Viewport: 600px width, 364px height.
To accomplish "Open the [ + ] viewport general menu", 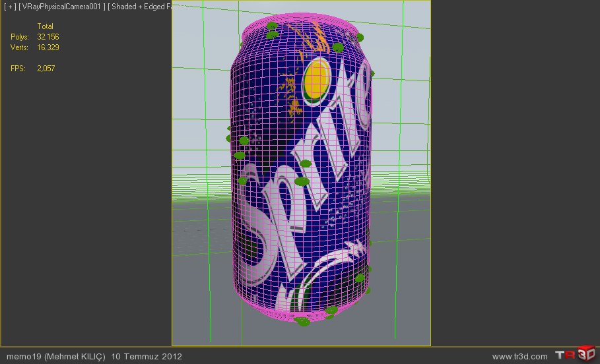I will [x=10, y=7].
